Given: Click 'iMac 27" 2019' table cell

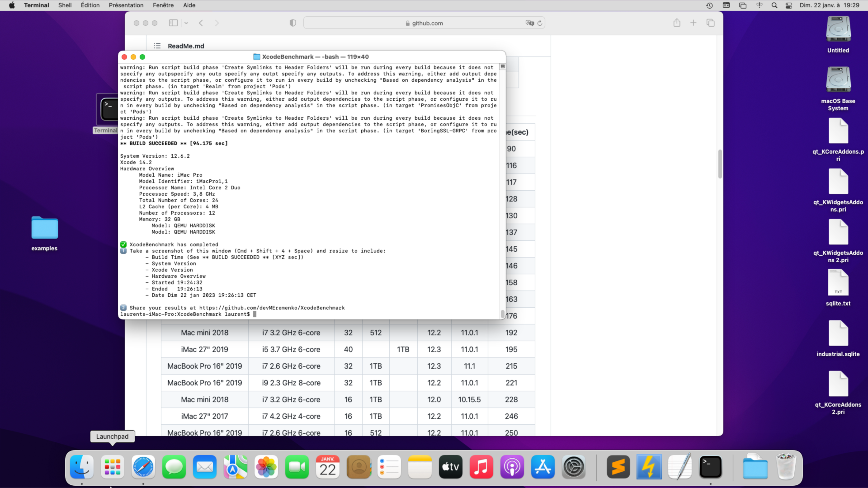Looking at the screenshot, I should (205, 349).
